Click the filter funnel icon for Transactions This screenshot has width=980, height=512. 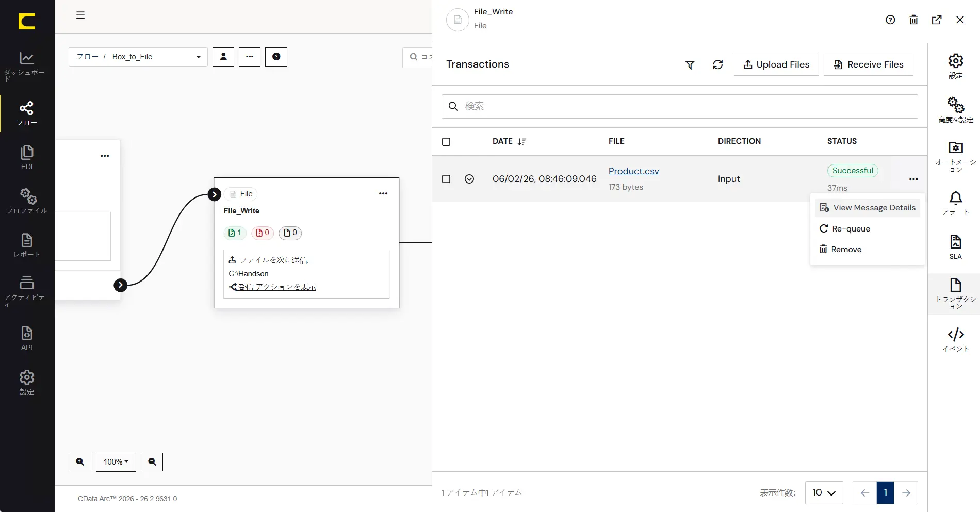690,64
